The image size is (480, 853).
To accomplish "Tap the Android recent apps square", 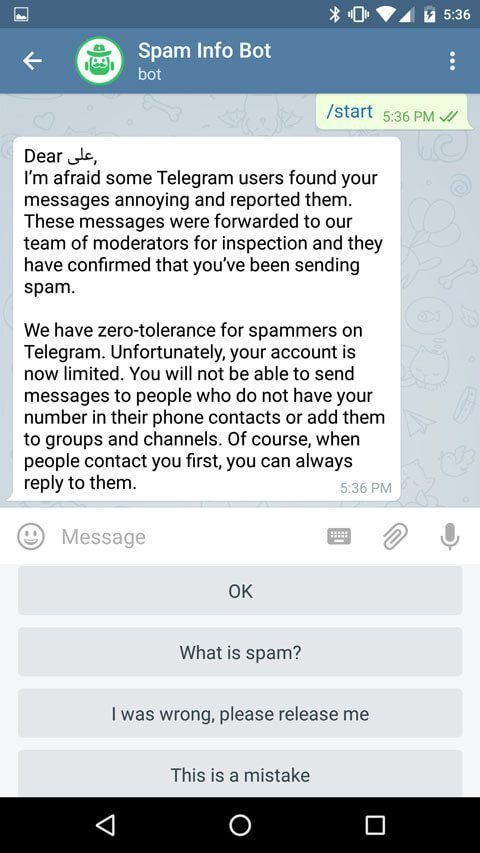I will (x=375, y=825).
